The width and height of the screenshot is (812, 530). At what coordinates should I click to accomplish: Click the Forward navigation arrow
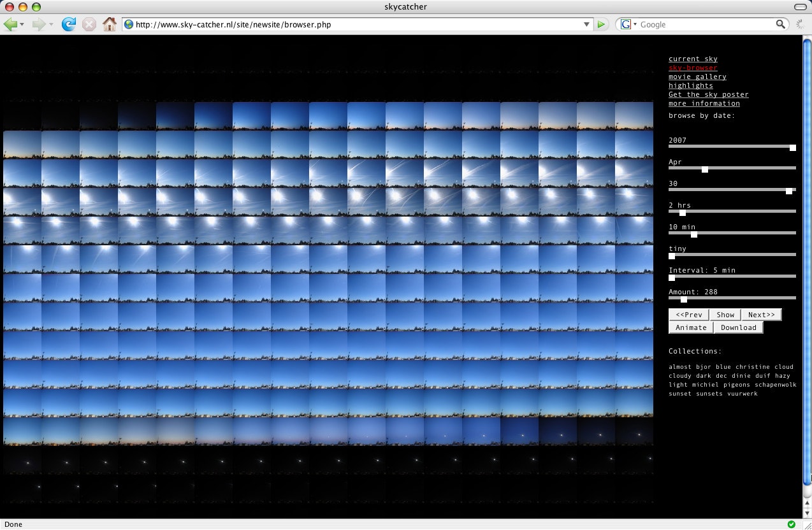tap(39, 24)
